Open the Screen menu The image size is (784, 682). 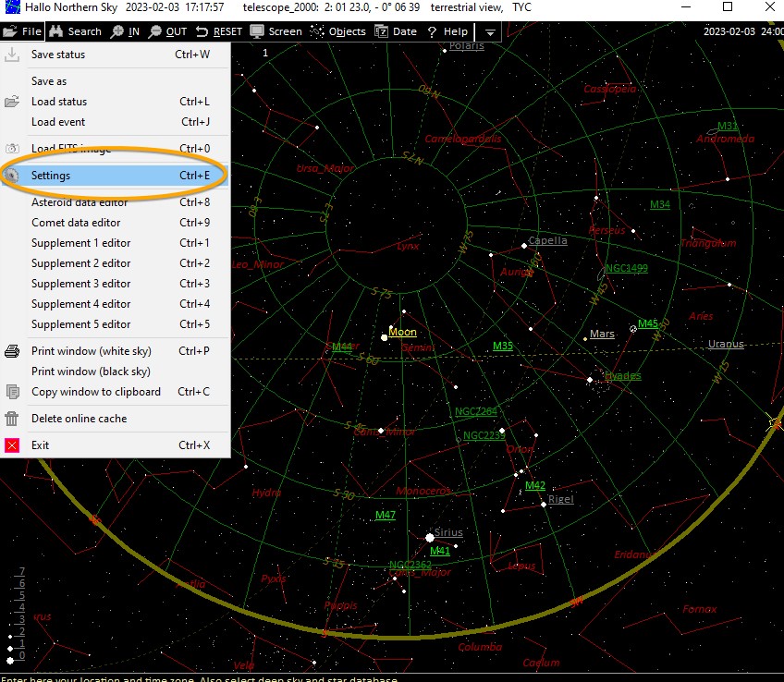coord(276,31)
